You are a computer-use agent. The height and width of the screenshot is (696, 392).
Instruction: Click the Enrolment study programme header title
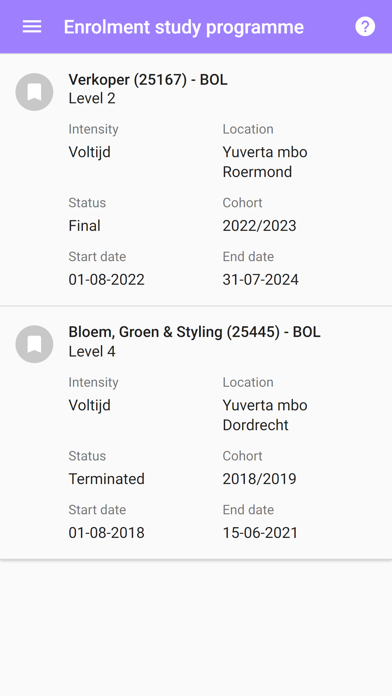[x=184, y=27]
